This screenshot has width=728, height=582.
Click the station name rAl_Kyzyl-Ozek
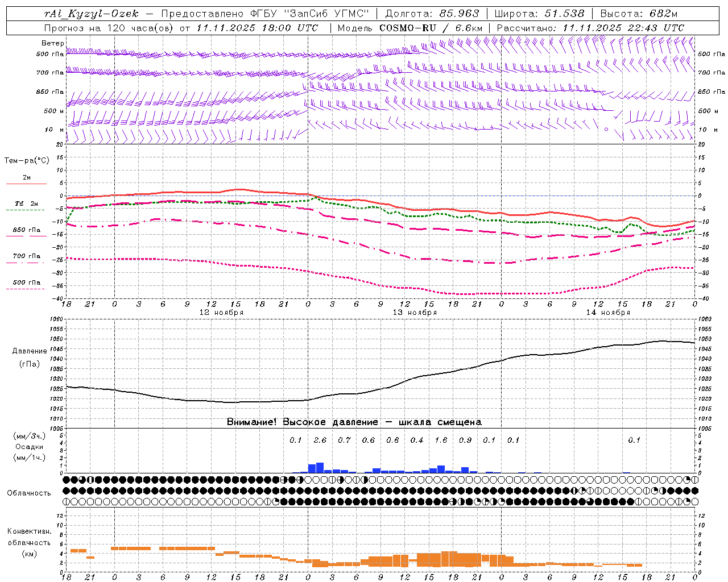(91, 14)
